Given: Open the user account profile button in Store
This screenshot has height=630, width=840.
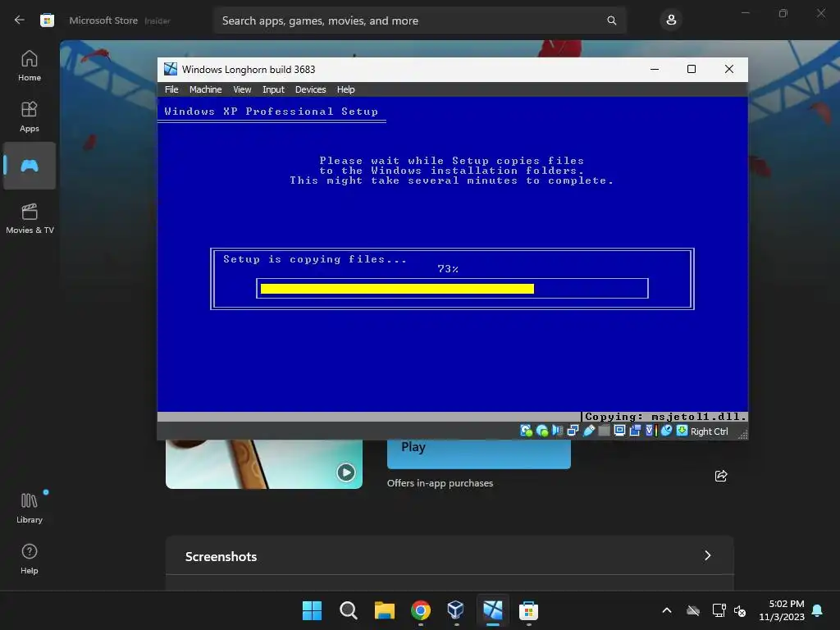Looking at the screenshot, I should coord(671,21).
